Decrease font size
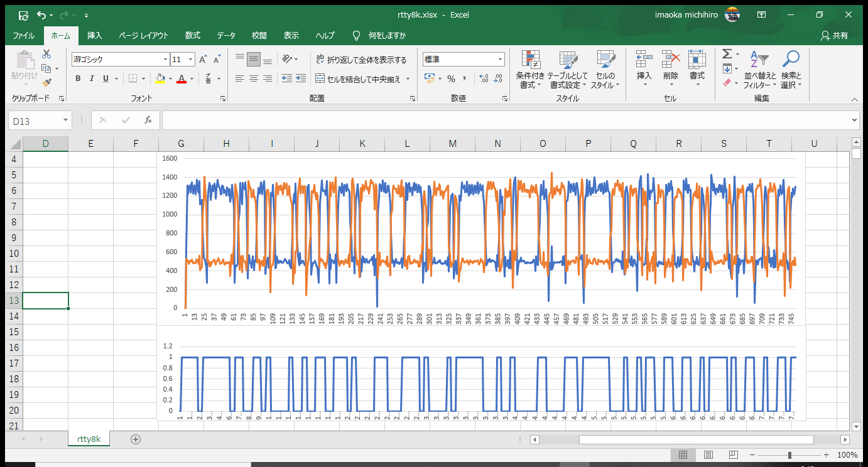Viewport: 868px width, 467px height. click(217, 60)
